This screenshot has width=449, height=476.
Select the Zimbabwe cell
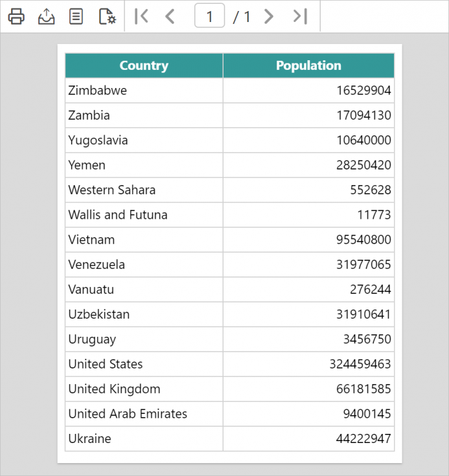pos(144,91)
